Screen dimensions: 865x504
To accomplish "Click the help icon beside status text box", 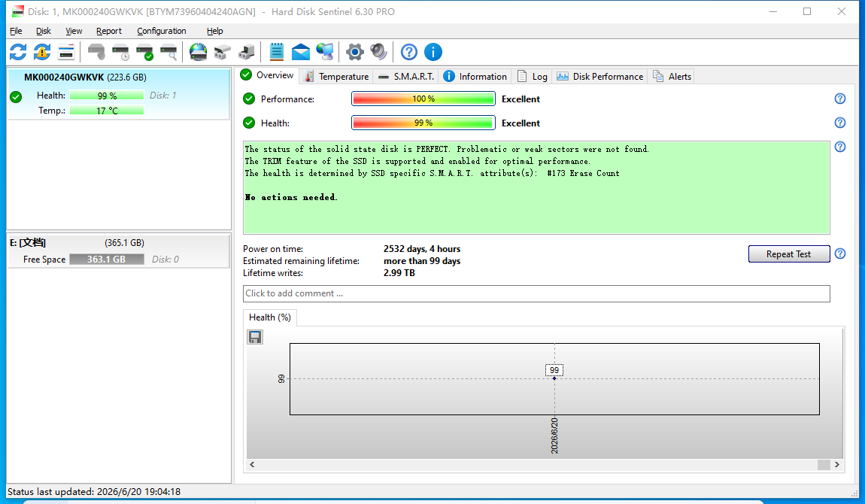I will coord(839,147).
